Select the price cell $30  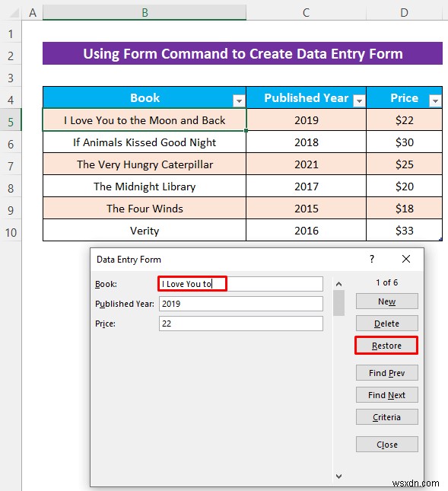click(404, 142)
